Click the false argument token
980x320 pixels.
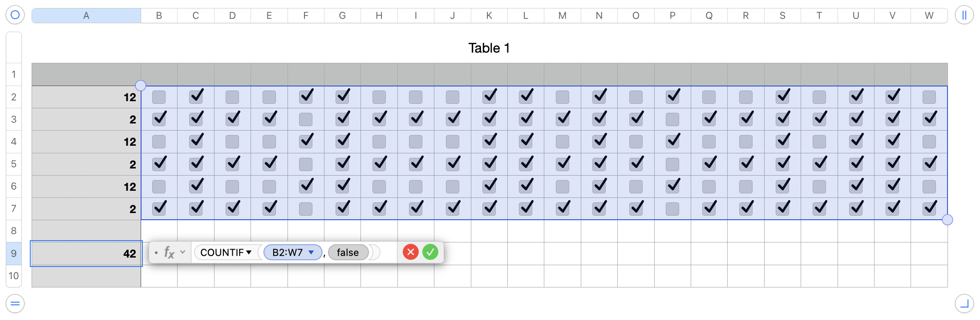(x=348, y=253)
